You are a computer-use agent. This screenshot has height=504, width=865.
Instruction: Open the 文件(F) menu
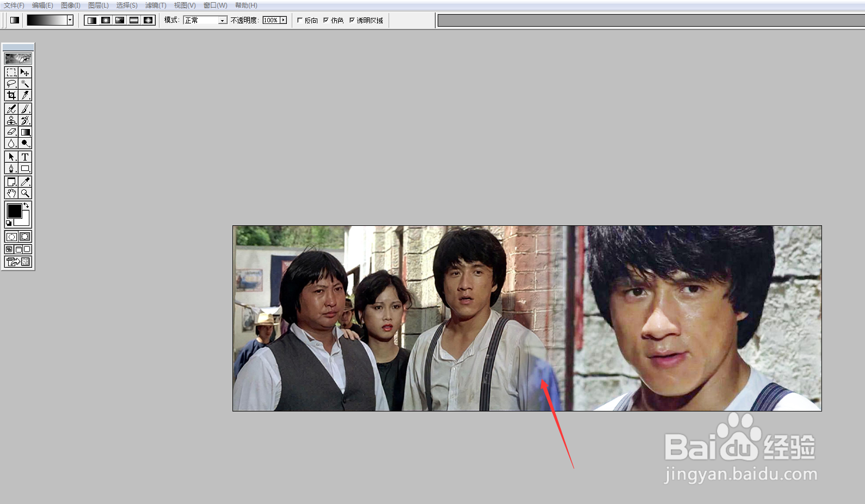[x=14, y=5]
